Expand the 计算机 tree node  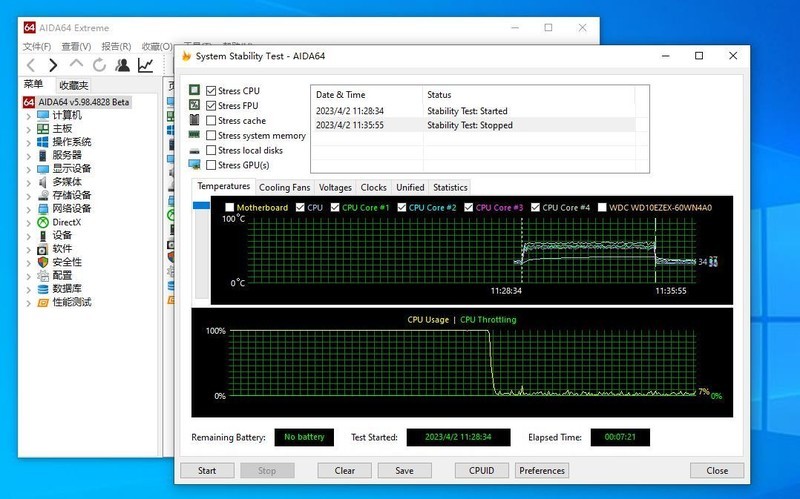tap(29, 116)
